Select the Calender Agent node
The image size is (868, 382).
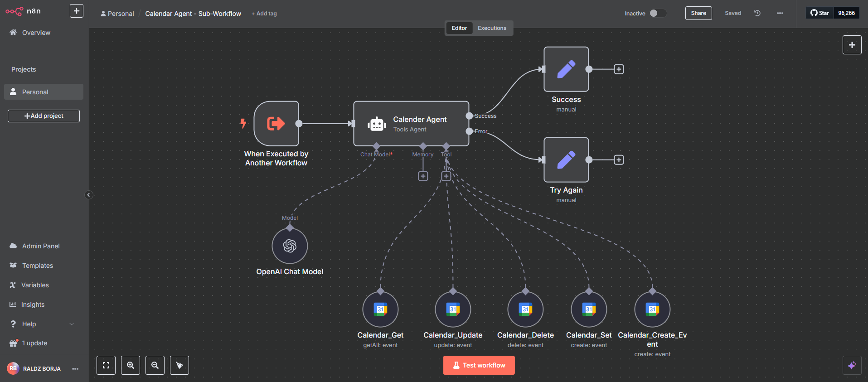pos(411,123)
